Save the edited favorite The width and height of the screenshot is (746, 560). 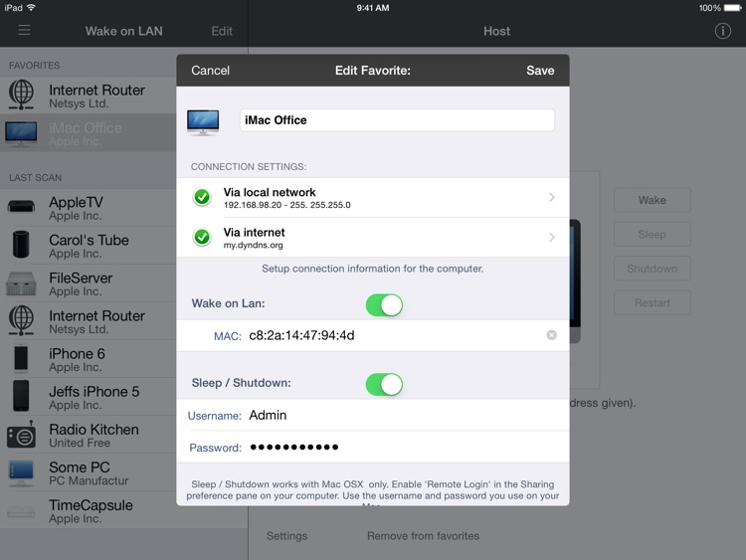[540, 71]
